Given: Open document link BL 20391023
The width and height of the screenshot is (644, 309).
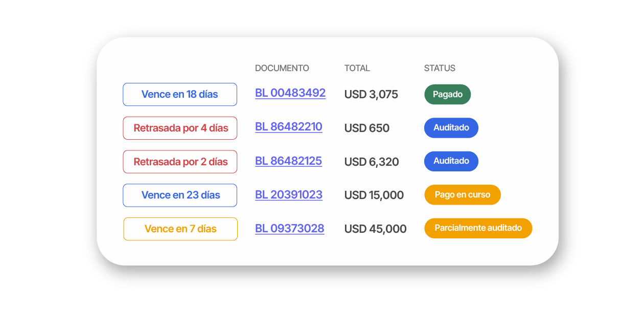Looking at the screenshot, I should (x=288, y=195).
